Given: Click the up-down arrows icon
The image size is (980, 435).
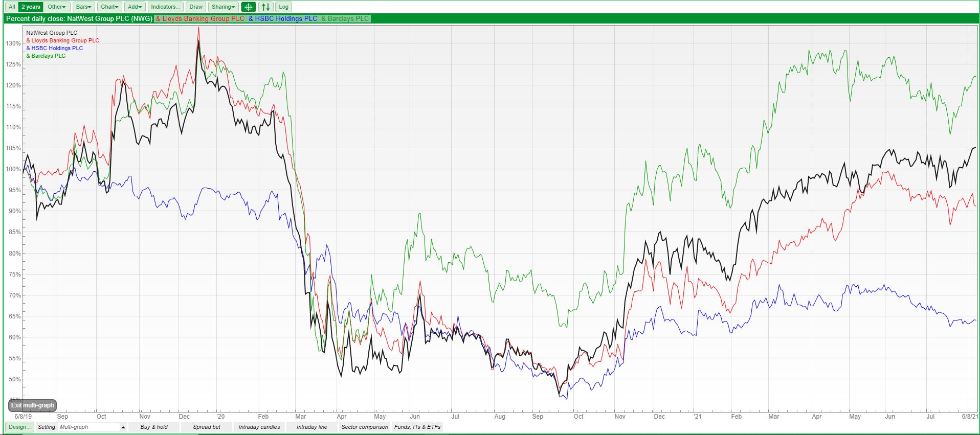Looking at the screenshot, I should (265, 7).
